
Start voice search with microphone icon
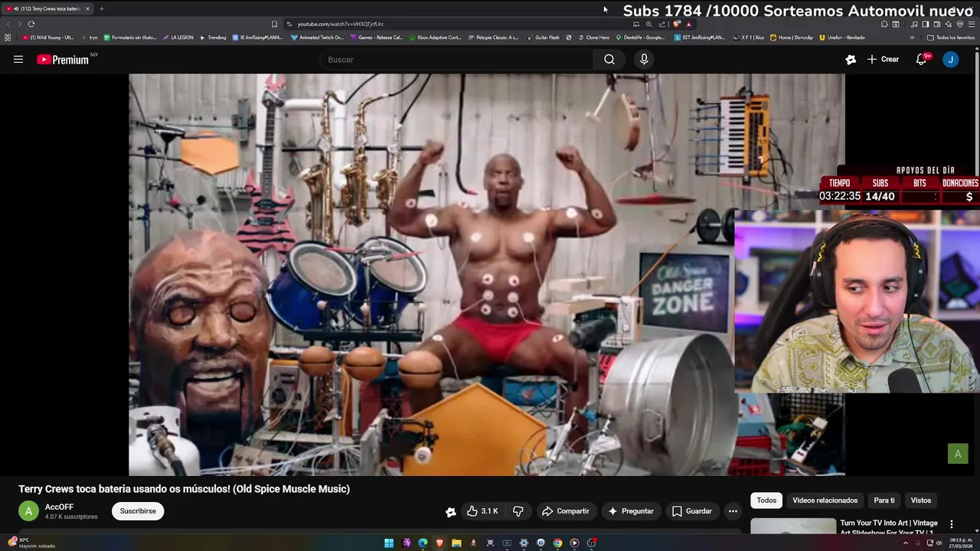click(644, 60)
